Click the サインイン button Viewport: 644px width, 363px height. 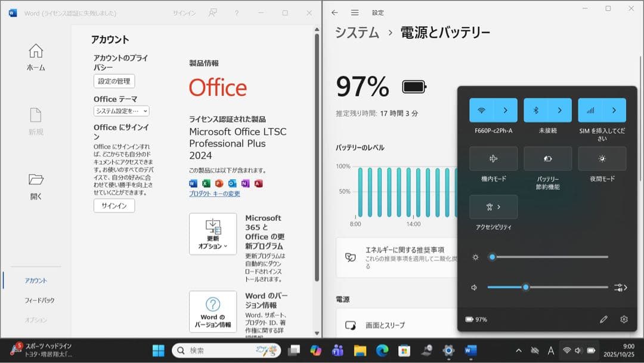click(113, 206)
